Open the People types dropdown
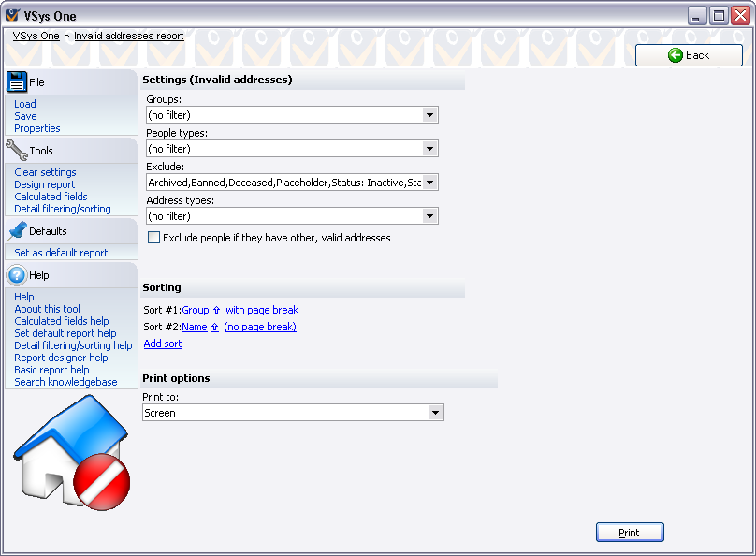The image size is (756, 556). 429,149
